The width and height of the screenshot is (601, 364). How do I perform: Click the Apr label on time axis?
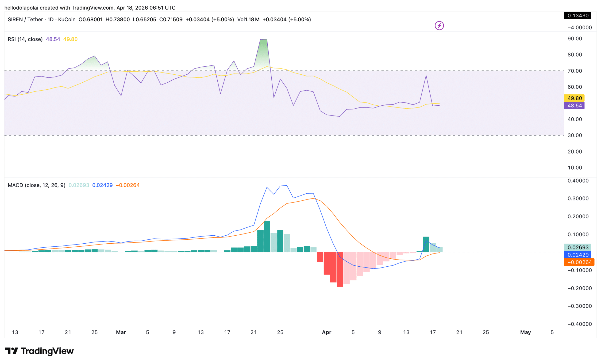(326, 332)
